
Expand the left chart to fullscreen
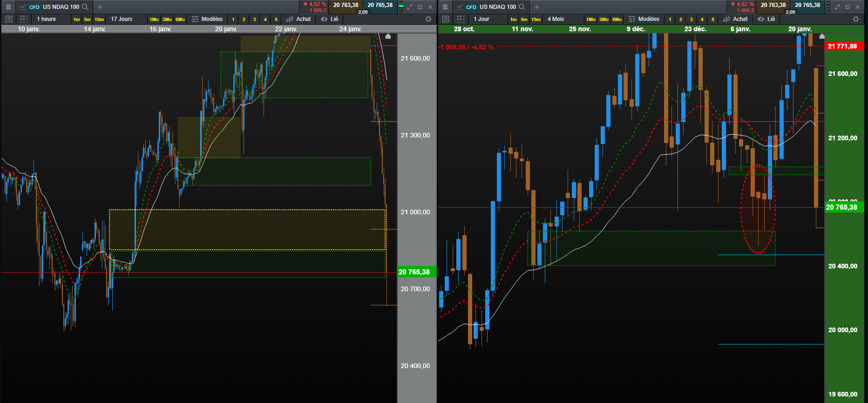tap(410, 7)
